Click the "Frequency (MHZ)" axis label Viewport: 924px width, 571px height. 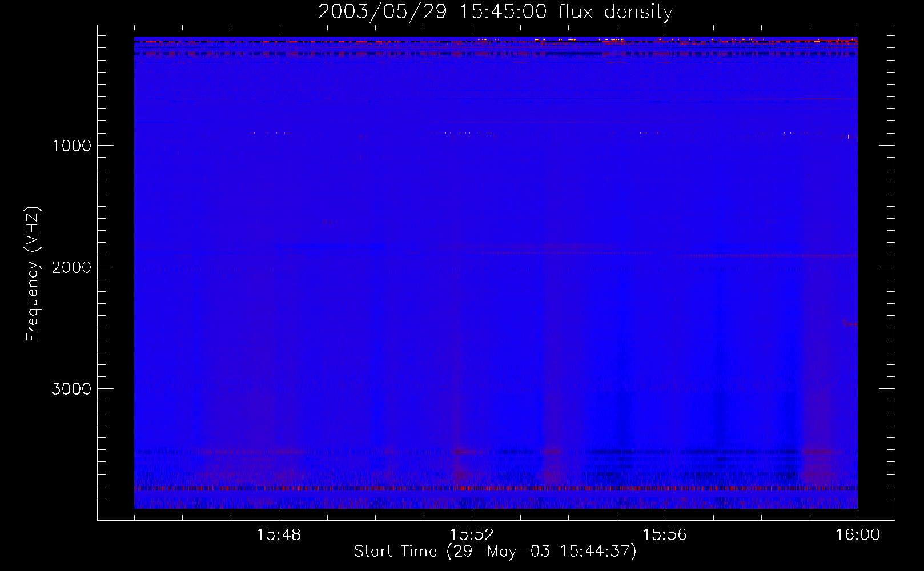point(33,274)
